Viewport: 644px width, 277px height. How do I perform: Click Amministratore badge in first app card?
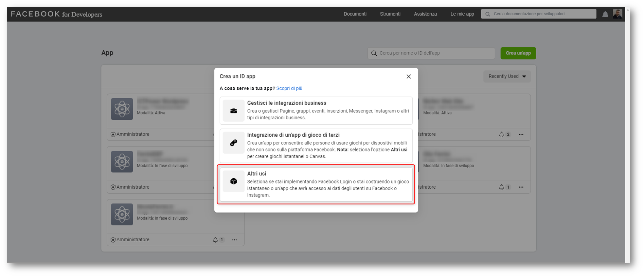click(130, 134)
